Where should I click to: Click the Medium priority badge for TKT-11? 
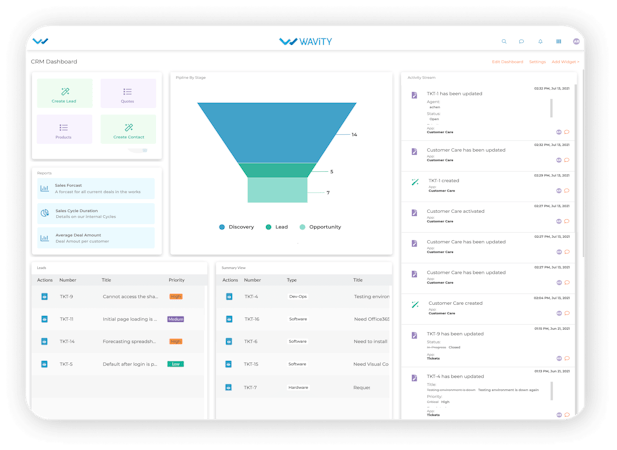pos(175,319)
